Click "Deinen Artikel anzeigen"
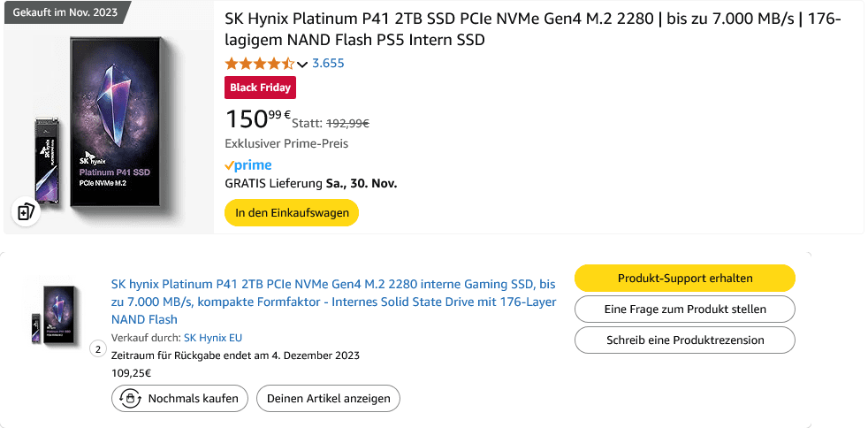Screen dimensions: 868x428 [328, 399]
